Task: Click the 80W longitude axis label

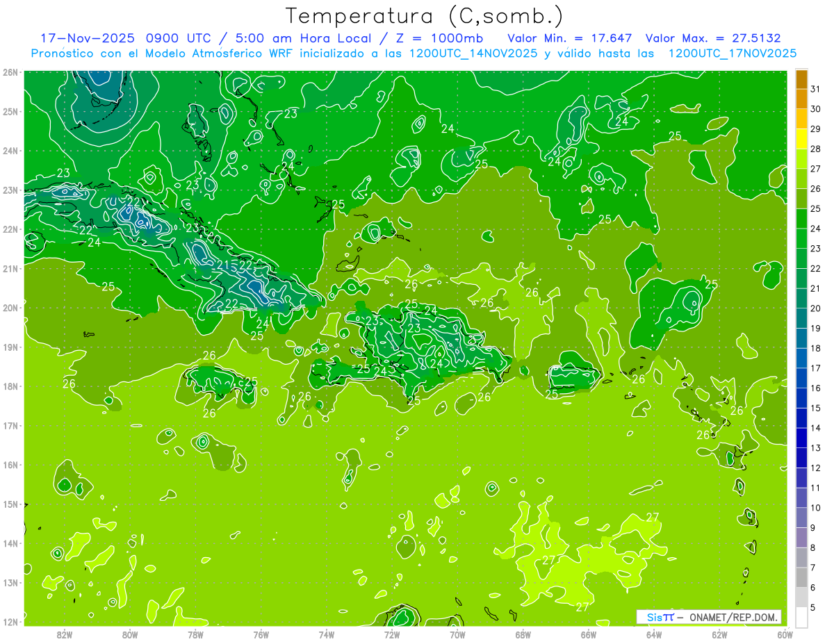Action: (x=130, y=634)
